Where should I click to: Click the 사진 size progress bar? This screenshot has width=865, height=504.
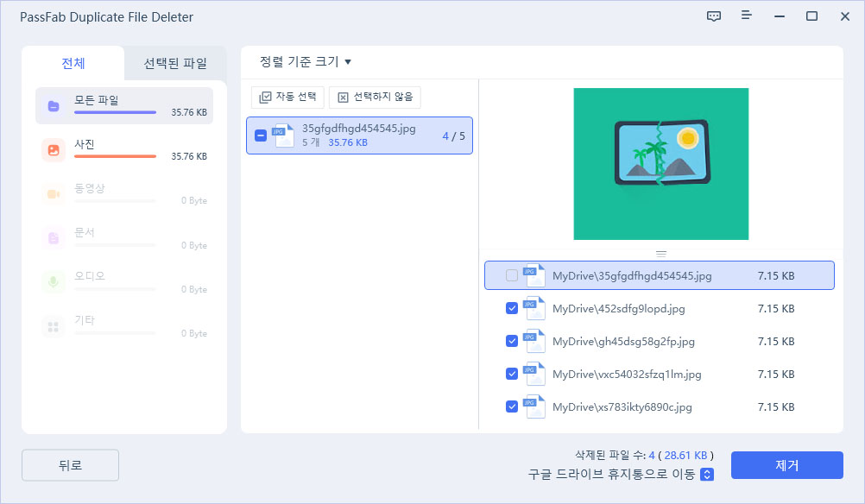[x=117, y=158]
